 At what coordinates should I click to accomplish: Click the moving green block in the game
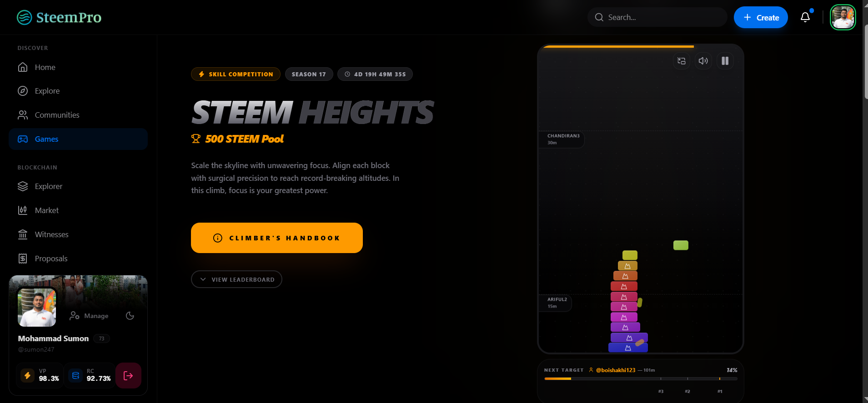(681, 245)
